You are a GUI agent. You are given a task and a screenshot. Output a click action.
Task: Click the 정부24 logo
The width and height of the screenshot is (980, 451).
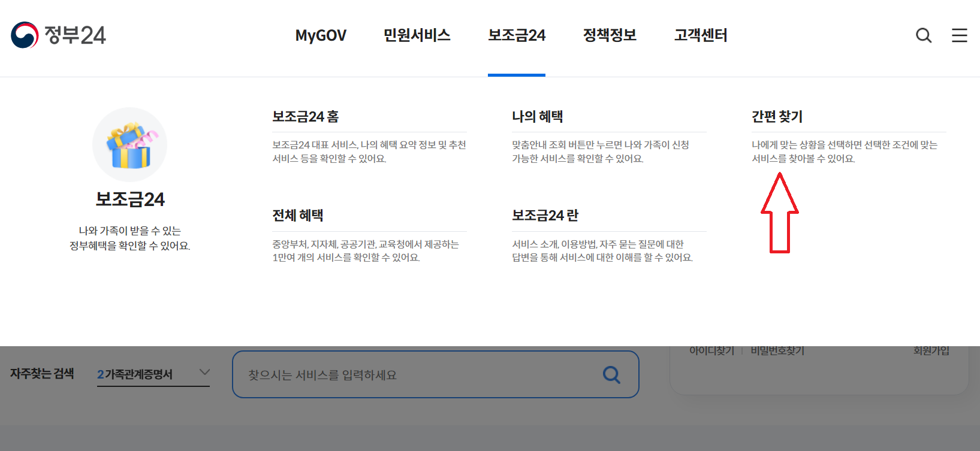[58, 35]
